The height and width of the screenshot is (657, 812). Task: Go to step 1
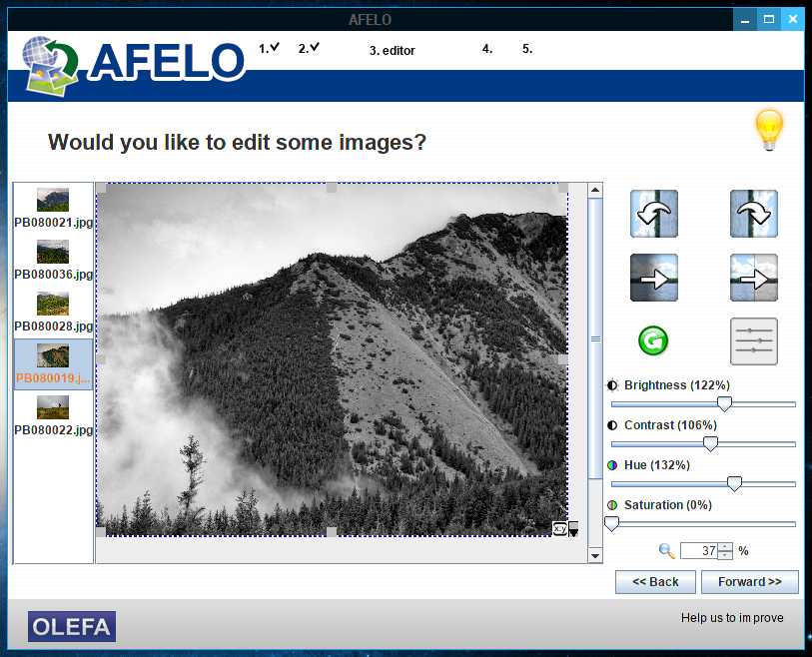[x=269, y=48]
